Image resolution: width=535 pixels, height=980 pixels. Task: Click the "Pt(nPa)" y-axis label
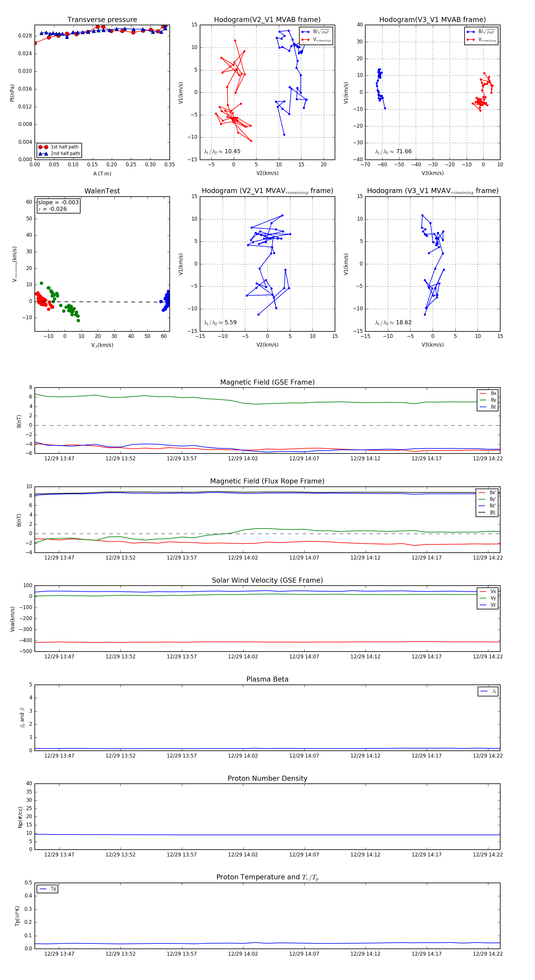click(x=12, y=92)
